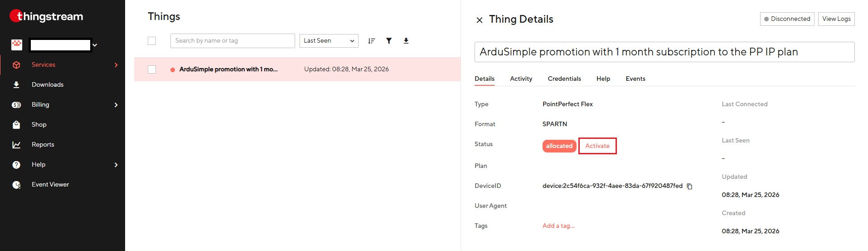Click the Services cube icon in sidebar
Image resolution: width=868 pixels, height=251 pixels.
point(16,65)
